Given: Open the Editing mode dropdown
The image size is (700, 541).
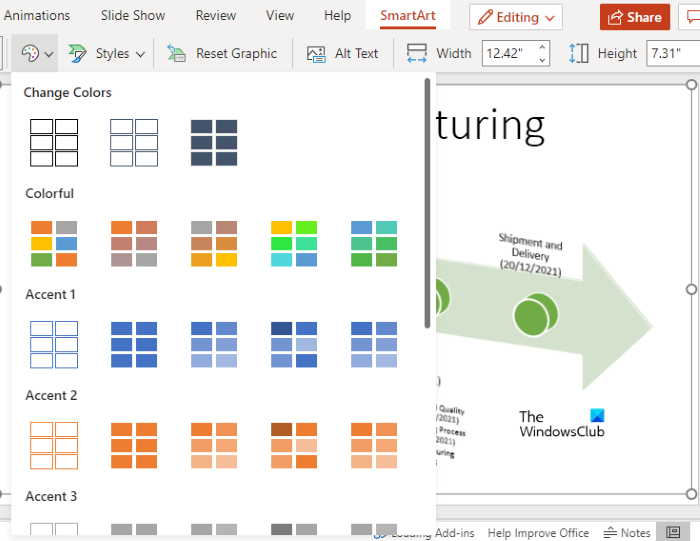Looking at the screenshot, I should click(516, 17).
